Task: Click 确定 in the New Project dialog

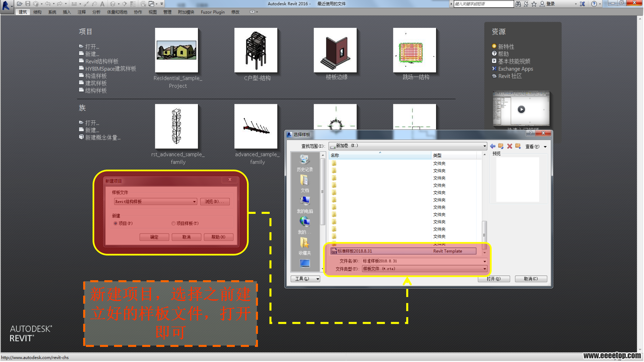Action: click(154, 237)
